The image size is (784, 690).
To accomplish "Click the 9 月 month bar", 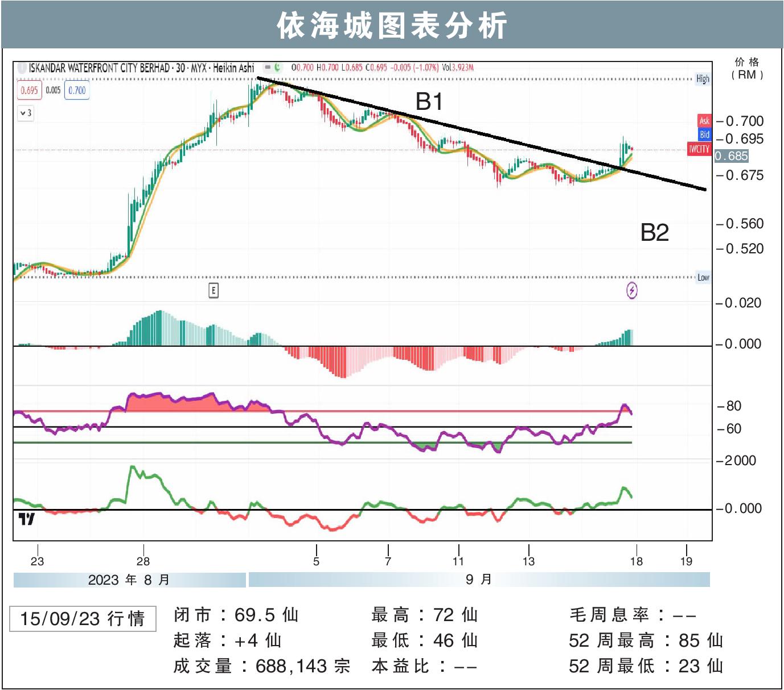I will pyautogui.click(x=479, y=580).
